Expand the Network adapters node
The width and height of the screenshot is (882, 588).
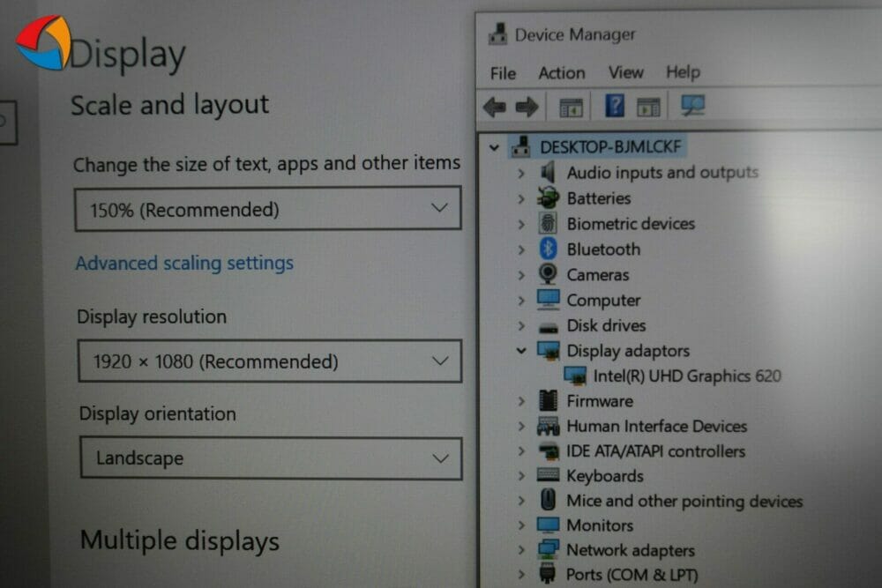521,550
